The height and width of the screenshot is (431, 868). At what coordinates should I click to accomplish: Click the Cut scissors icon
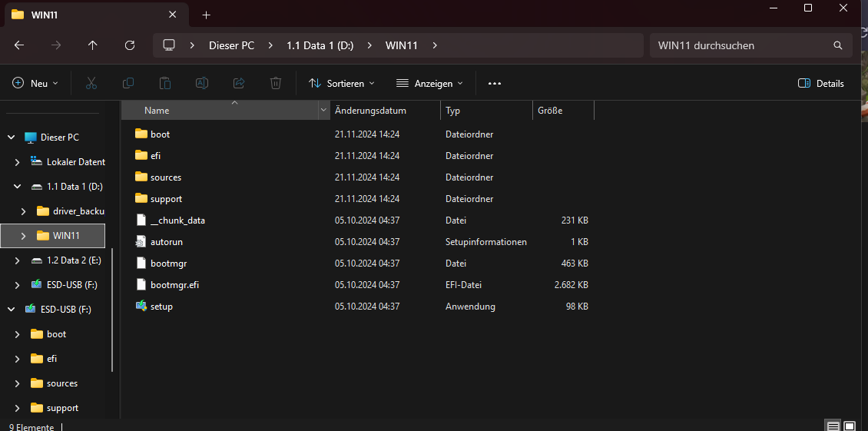click(91, 83)
